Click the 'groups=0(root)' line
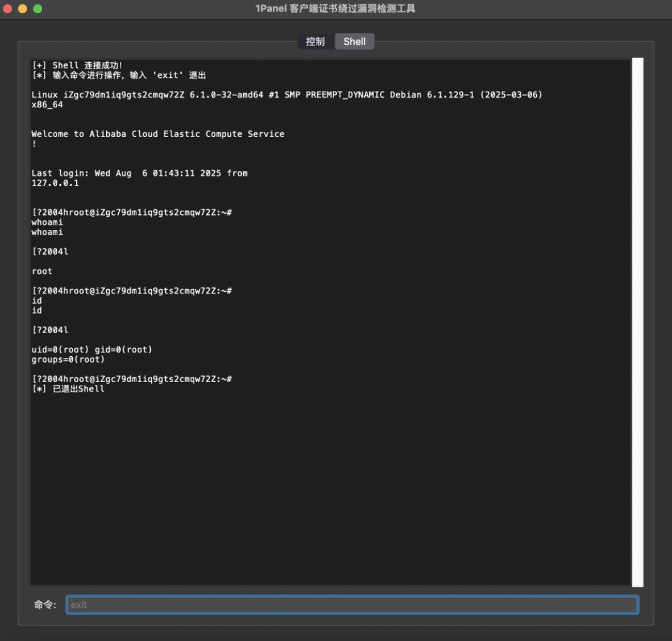This screenshot has width=672, height=641. (68, 359)
